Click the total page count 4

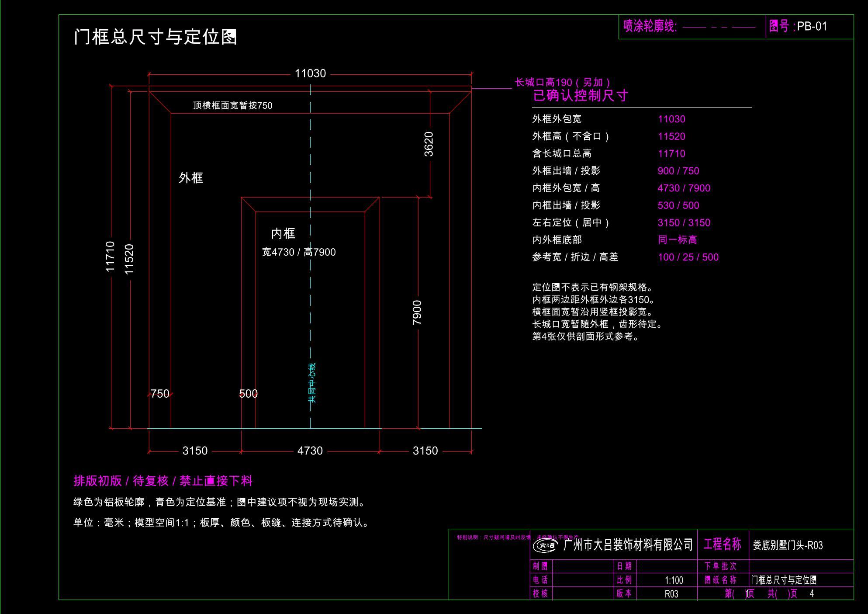812,593
